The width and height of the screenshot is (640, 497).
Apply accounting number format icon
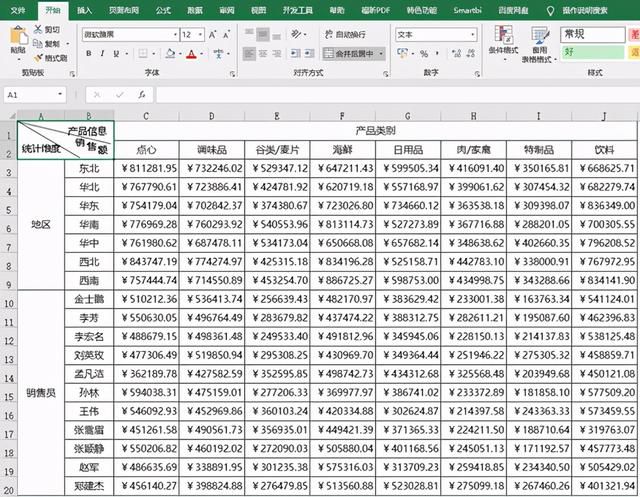(402, 53)
